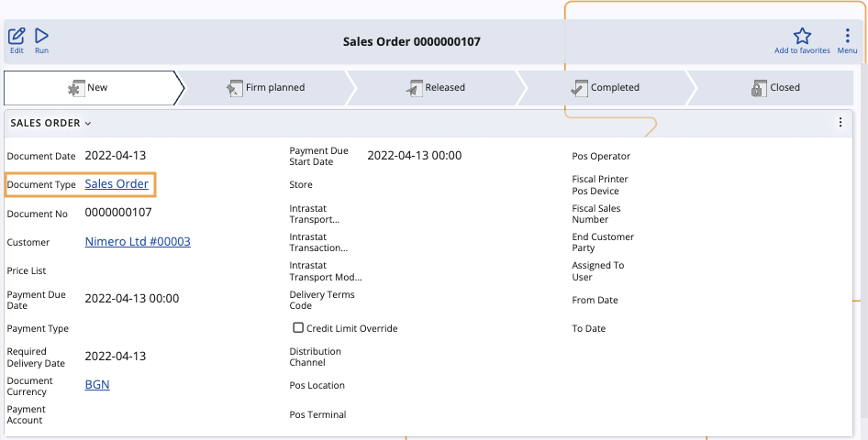
Task: Click the Edit pencil icon
Action: pyautogui.click(x=17, y=37)
